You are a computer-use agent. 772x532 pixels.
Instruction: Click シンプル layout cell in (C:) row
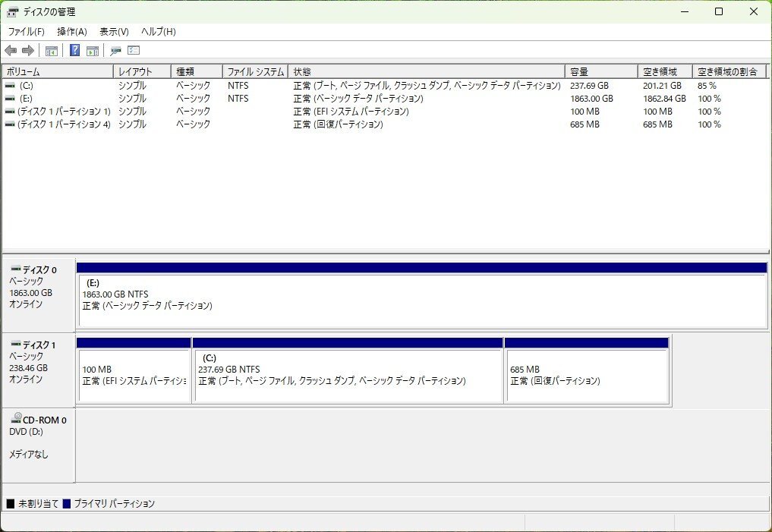pos(132,86)
